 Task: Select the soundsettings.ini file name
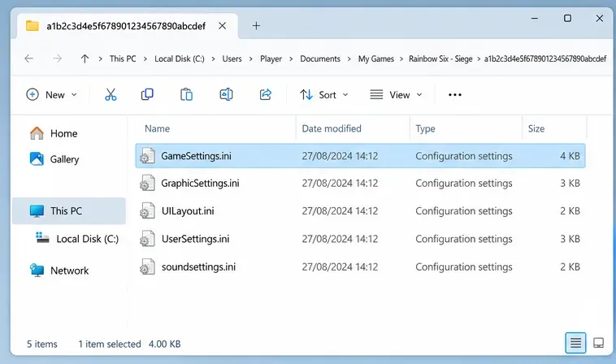click(x=198, y=266)
